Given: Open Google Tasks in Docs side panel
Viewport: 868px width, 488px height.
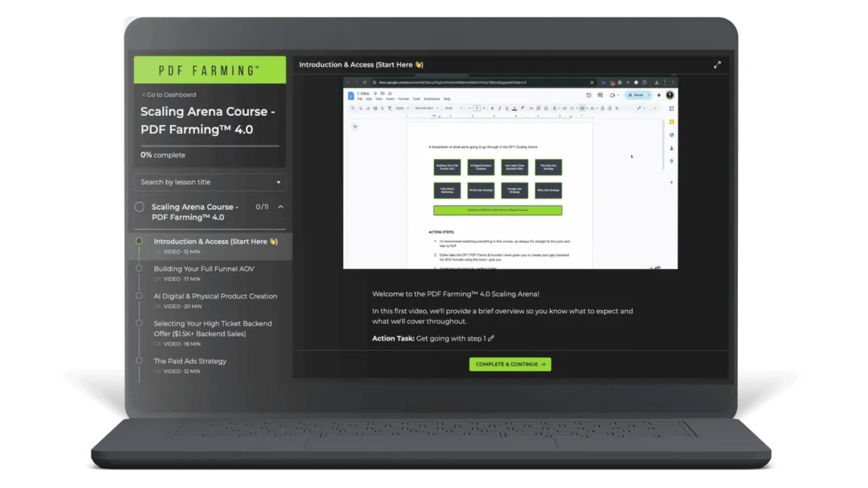Looking at the screenshot, I should (x=672, y=135).
